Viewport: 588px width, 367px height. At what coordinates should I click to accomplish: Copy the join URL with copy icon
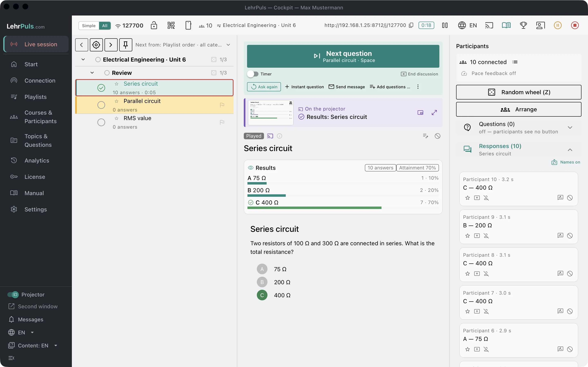coord(411,25)
